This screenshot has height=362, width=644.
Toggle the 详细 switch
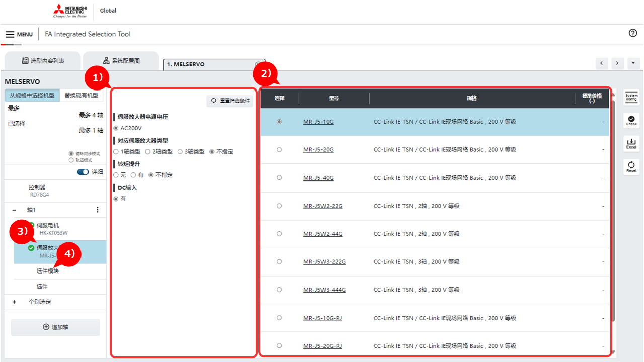point(83,172)
